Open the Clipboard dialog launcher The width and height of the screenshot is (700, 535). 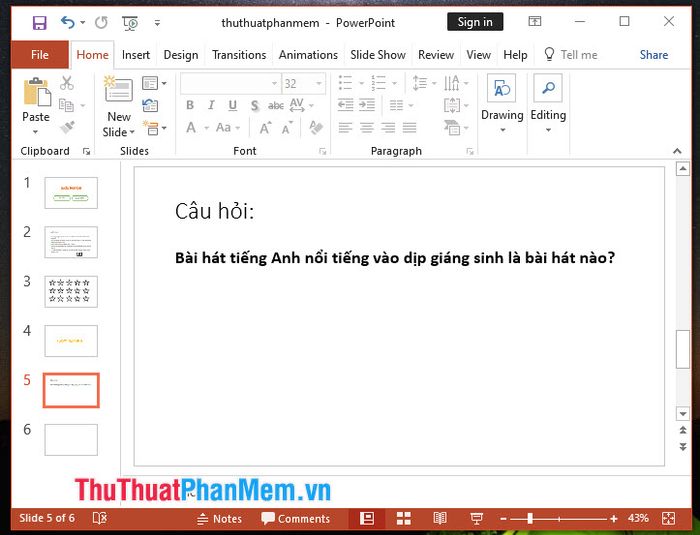[x=86, y=151]
